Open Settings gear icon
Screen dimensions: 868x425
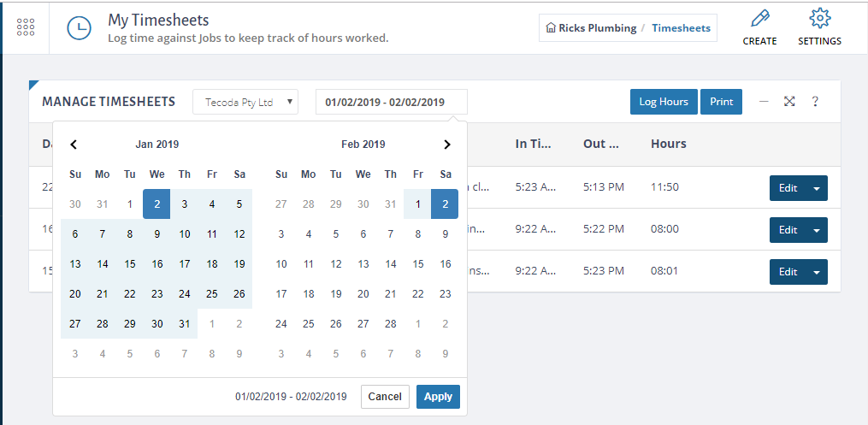click(819, 20)
